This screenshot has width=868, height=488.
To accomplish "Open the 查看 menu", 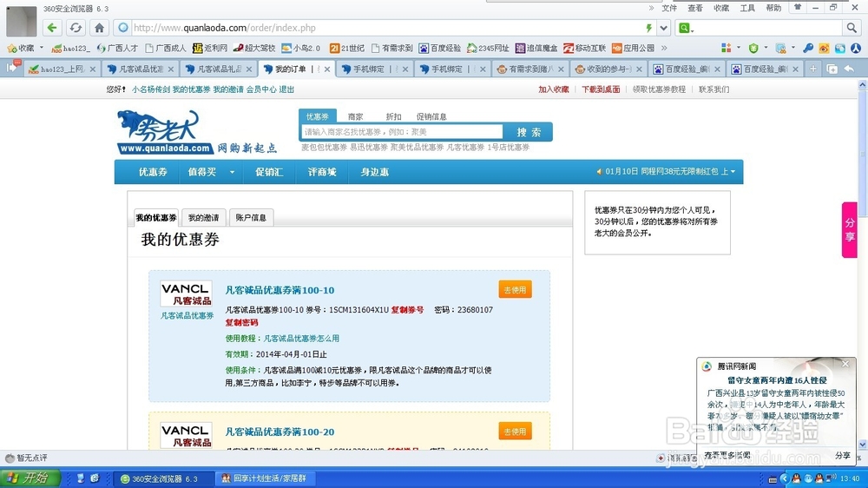I will click(695, 8).
